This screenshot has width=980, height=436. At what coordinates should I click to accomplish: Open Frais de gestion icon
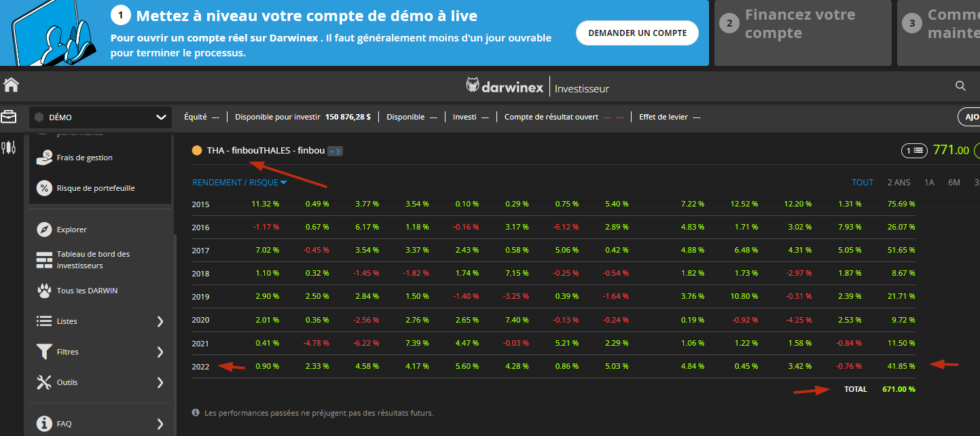[x=44, y=158]
